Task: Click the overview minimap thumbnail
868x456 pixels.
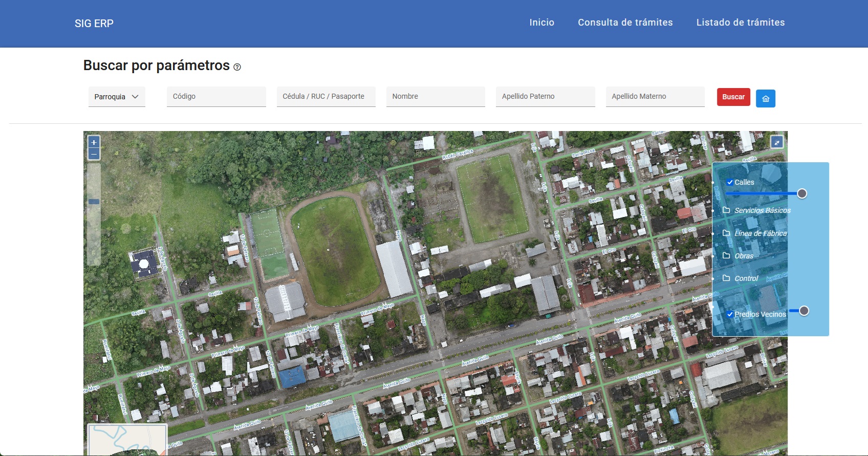Action: pos(127,440)
